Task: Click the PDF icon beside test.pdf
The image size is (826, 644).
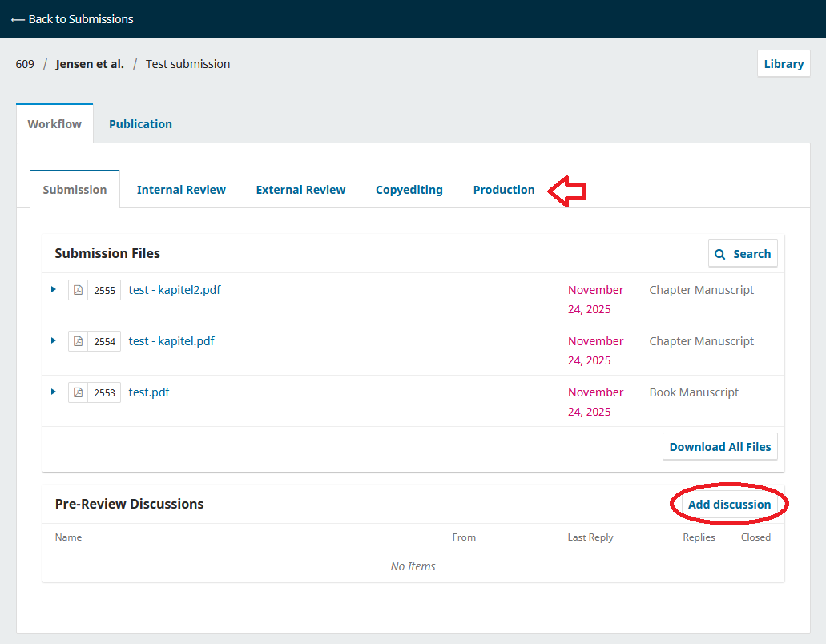Action: pyautogui.click(x=77, y=392)
